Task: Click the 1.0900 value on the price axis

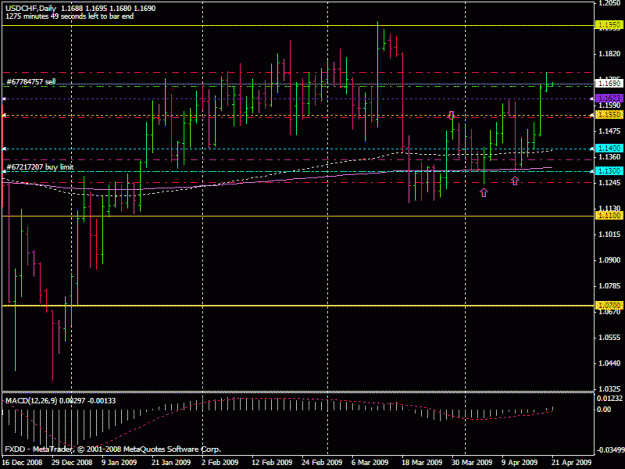Action: [x=610, y=260]
